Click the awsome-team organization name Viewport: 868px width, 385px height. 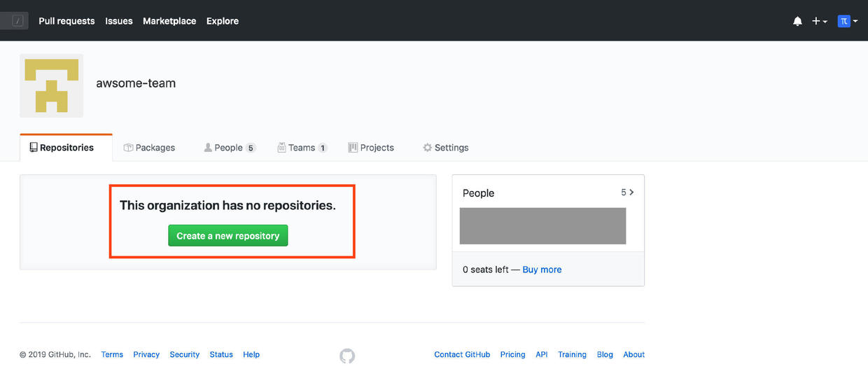click(136, 83)
